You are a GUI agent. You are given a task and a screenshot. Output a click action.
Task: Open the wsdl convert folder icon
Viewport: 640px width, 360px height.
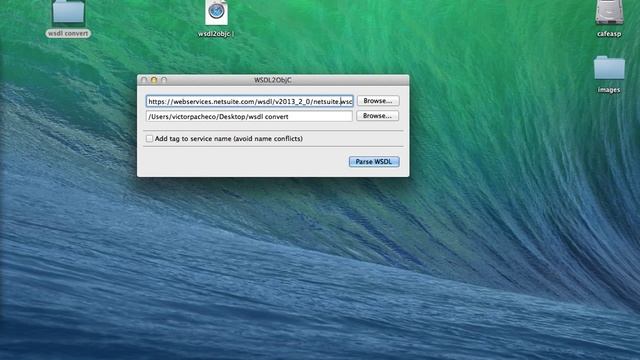click(x=68, y=12)
